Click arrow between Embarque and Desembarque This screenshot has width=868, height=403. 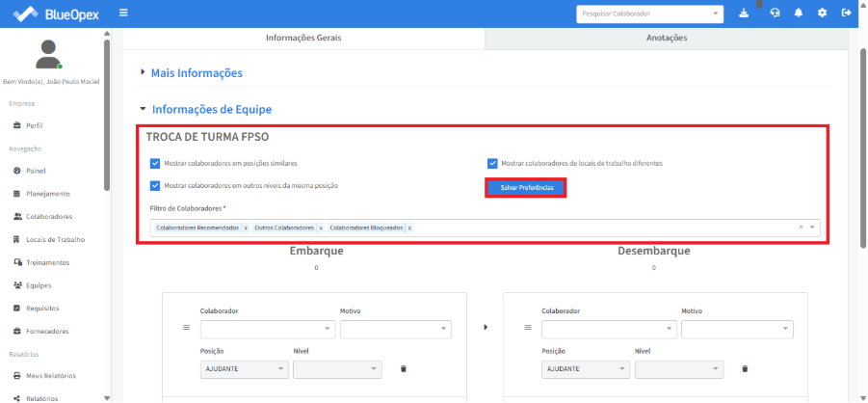(x=486, y=327)
